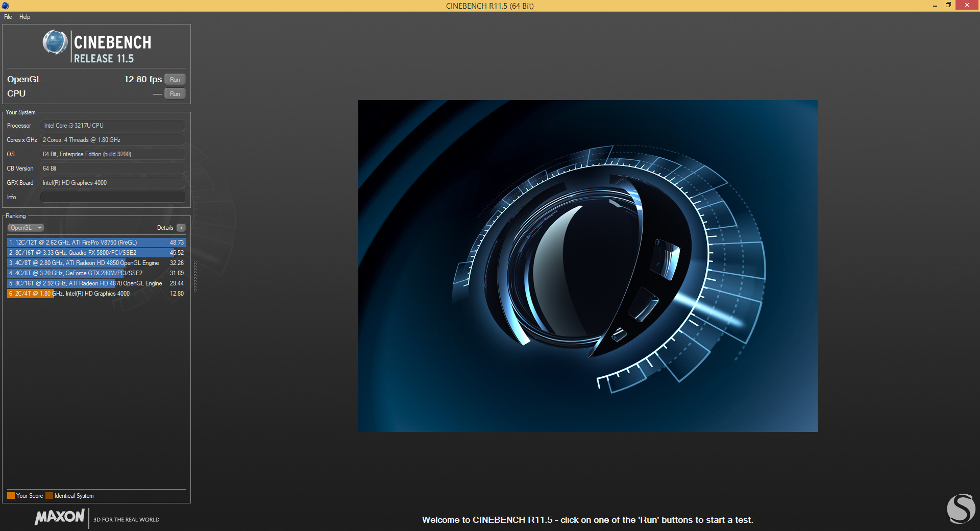The width and height of the screenshot is (980, 531).
Task: Click the Cinebench globe logo icon
Action: (55, 42)
